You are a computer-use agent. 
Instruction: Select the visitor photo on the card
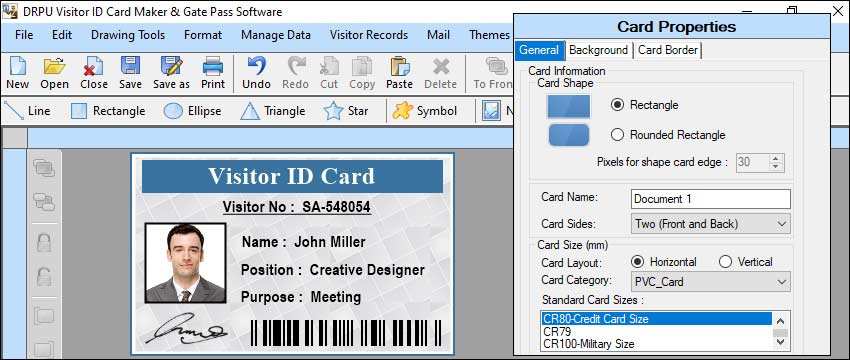point(185,263)
